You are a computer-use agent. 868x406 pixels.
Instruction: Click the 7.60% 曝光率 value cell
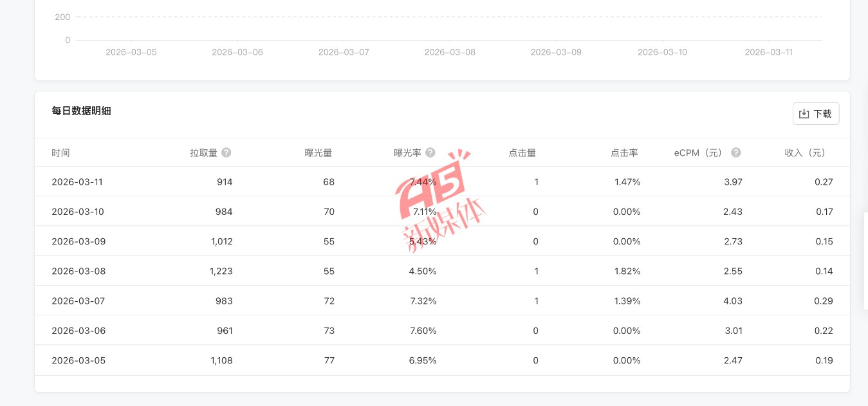click(423, 331)
